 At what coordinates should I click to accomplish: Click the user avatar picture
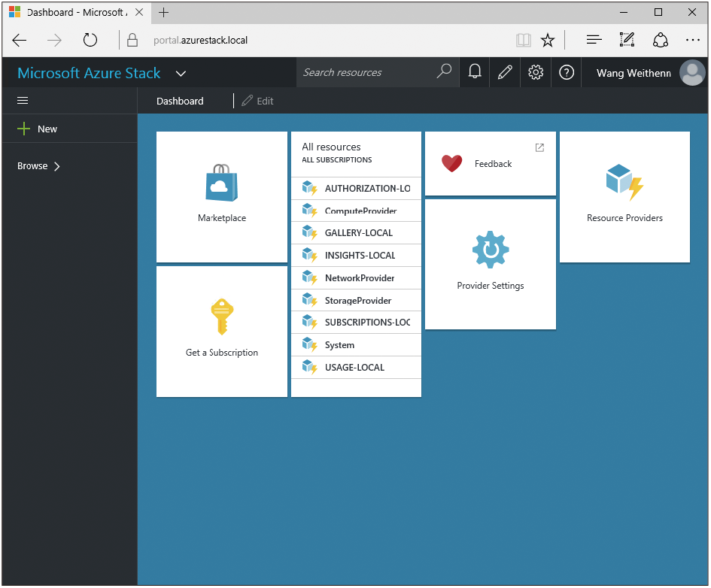coord(692,72)
